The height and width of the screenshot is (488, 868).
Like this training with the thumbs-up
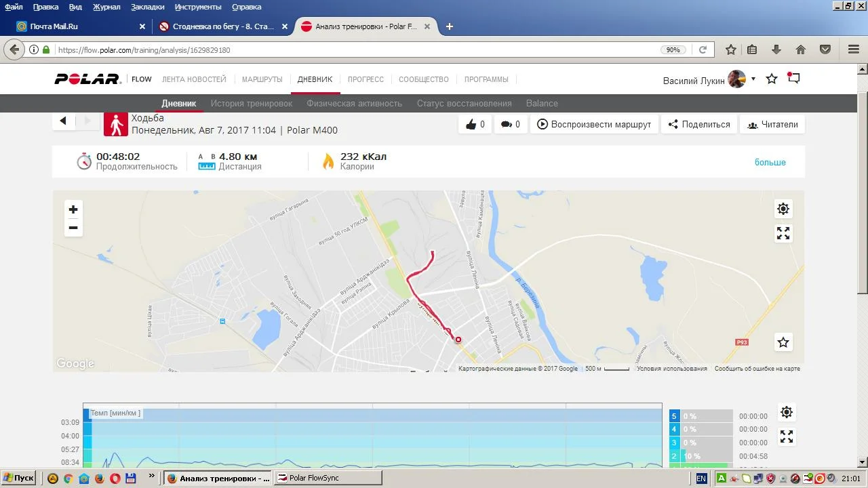pos(475,124)
